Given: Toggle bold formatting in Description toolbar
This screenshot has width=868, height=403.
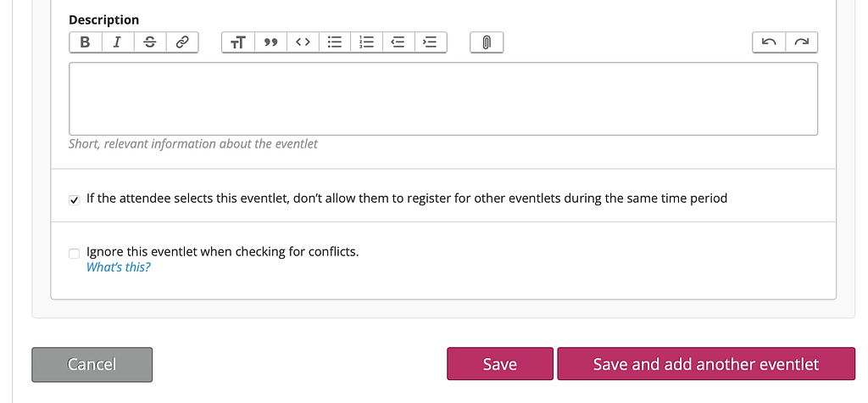Looking at the screenshot, I should (x=86, y=42).
